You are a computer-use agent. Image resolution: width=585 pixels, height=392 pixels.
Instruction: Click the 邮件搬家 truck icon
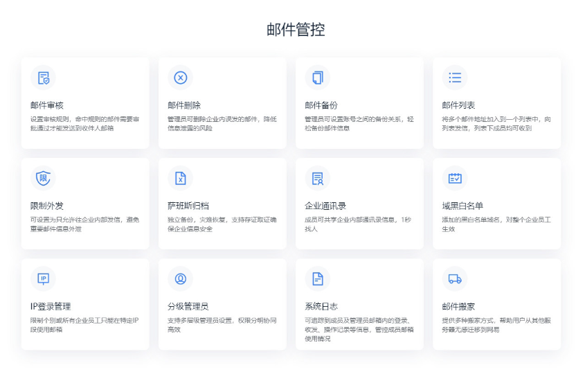[455, 278]
